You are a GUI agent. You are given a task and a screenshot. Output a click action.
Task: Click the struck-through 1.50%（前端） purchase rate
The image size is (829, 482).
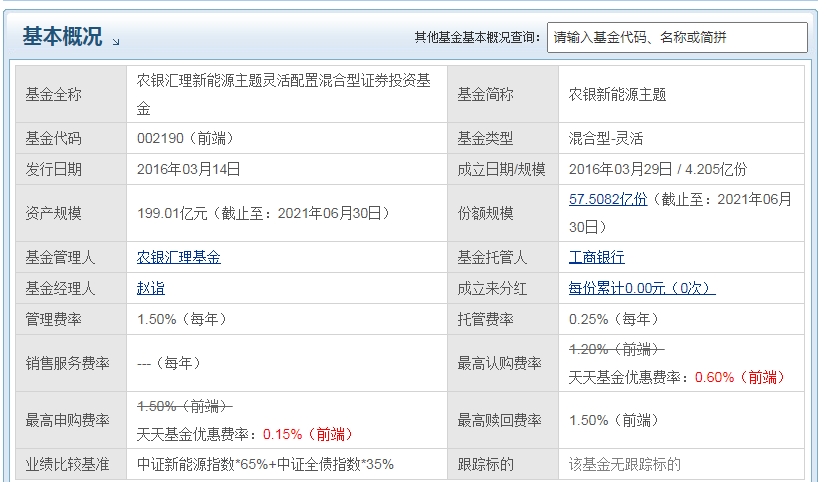pos(184,406)
